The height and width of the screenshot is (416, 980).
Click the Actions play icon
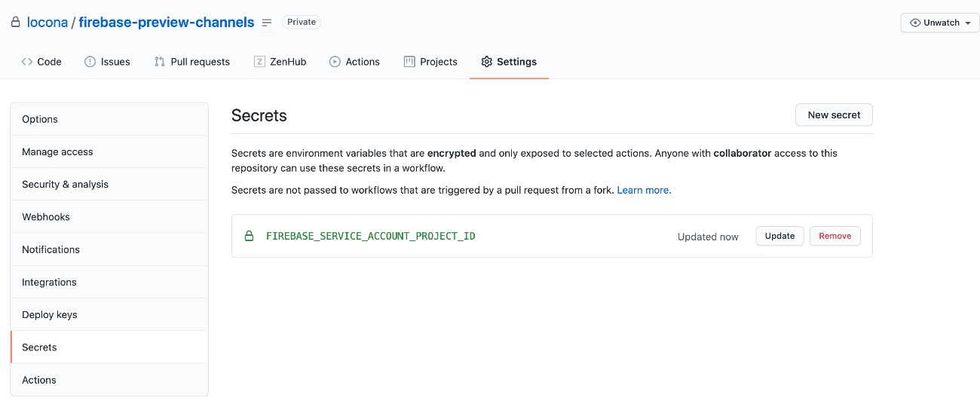pos(335,62)
